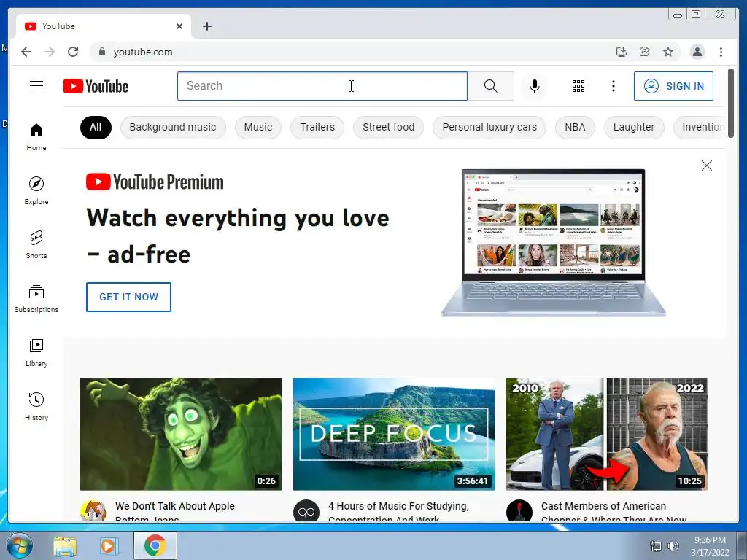This screenshot has width=747, height=560.
Task: Open the YouTube apps grid icon
Action: coord(578,86)
